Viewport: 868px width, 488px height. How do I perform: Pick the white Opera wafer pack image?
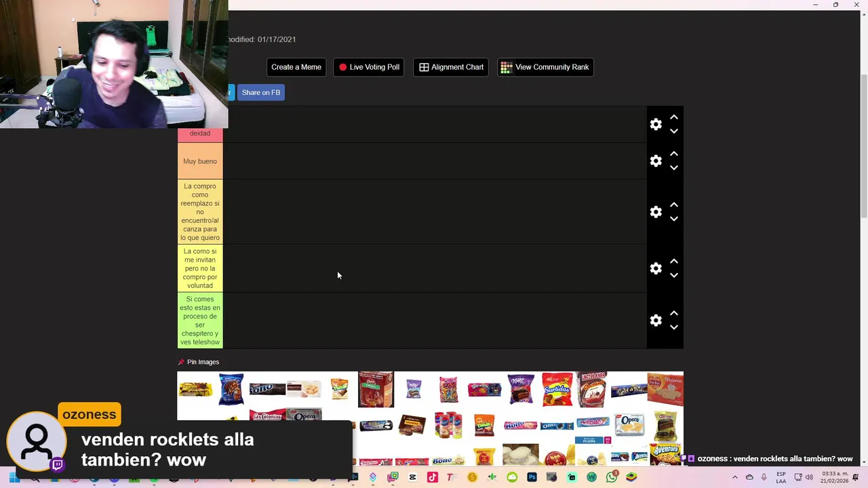629,425
